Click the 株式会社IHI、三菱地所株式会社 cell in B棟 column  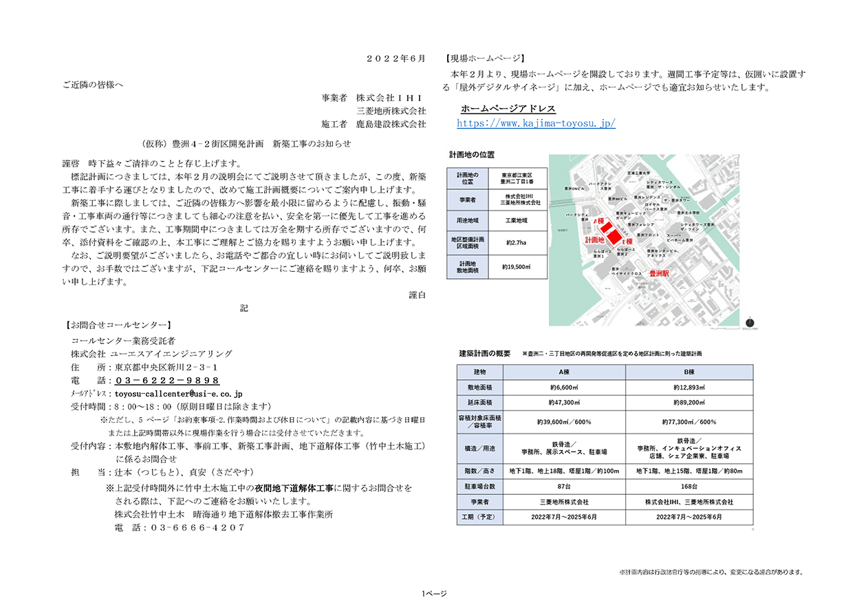pyautogui.click(x=688, y=502)
